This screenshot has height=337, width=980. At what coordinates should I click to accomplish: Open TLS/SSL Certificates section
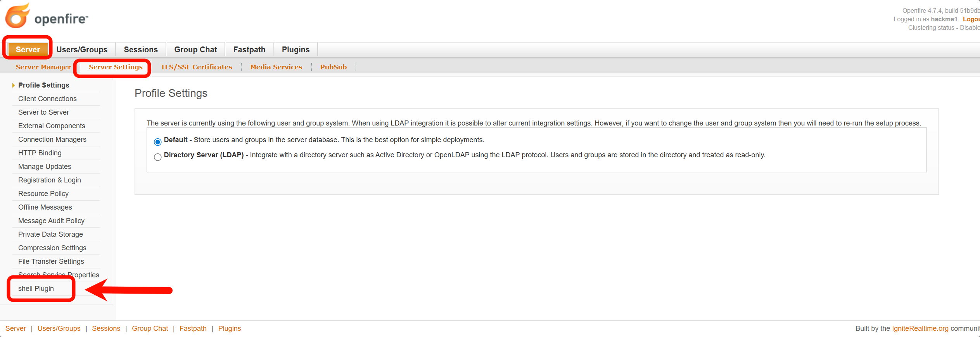coord(197,67)
